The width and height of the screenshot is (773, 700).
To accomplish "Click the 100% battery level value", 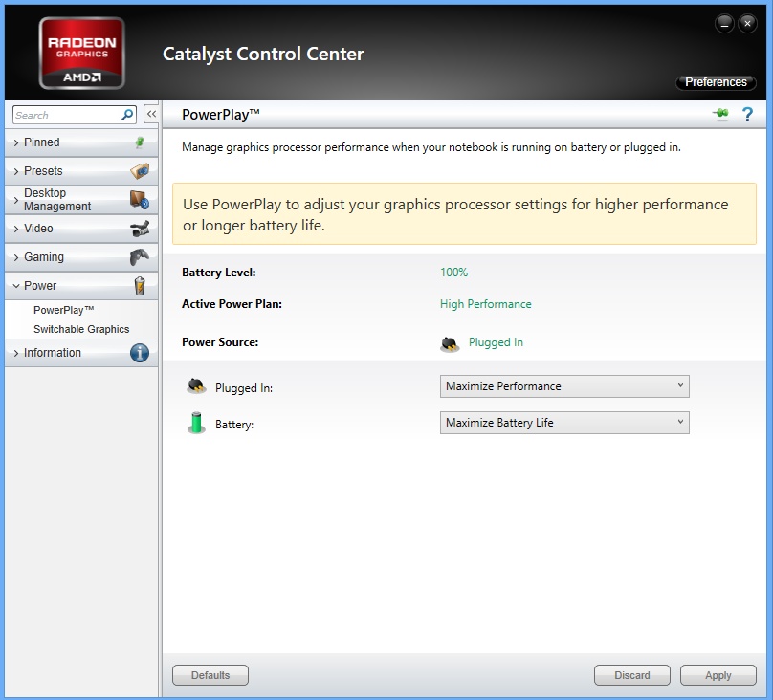I will point(454,273).
